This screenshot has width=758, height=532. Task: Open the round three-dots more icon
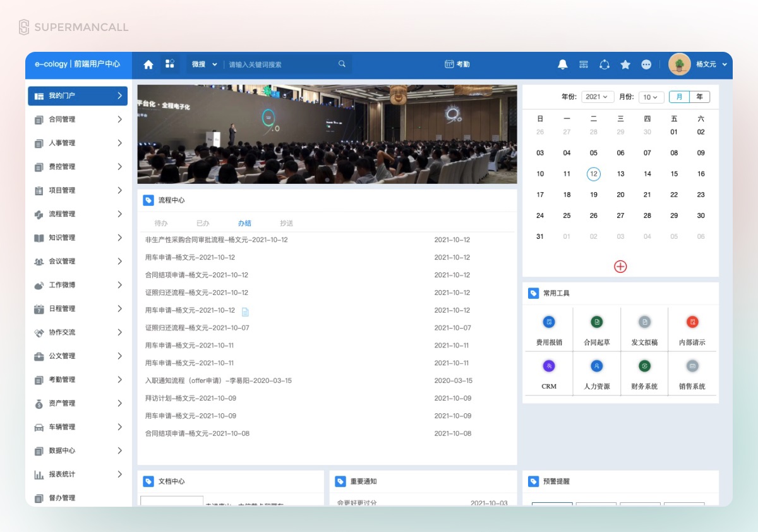(646, 64)
